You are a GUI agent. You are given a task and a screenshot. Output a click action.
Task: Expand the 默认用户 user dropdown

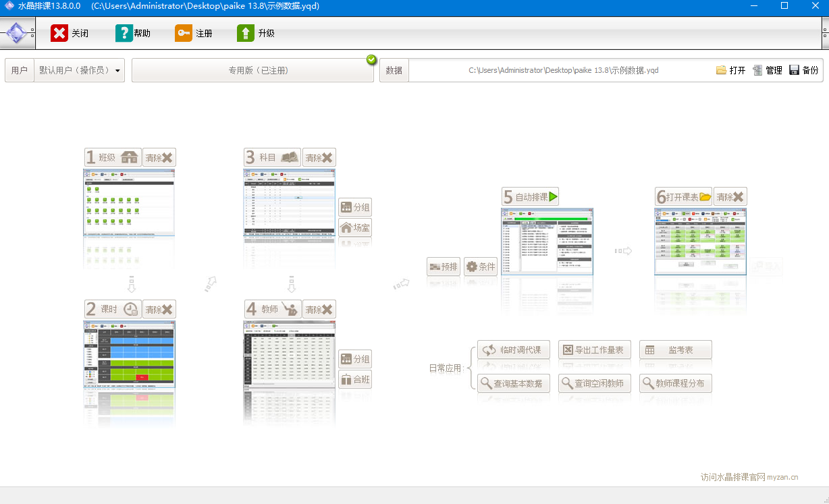tap(117, 70)
